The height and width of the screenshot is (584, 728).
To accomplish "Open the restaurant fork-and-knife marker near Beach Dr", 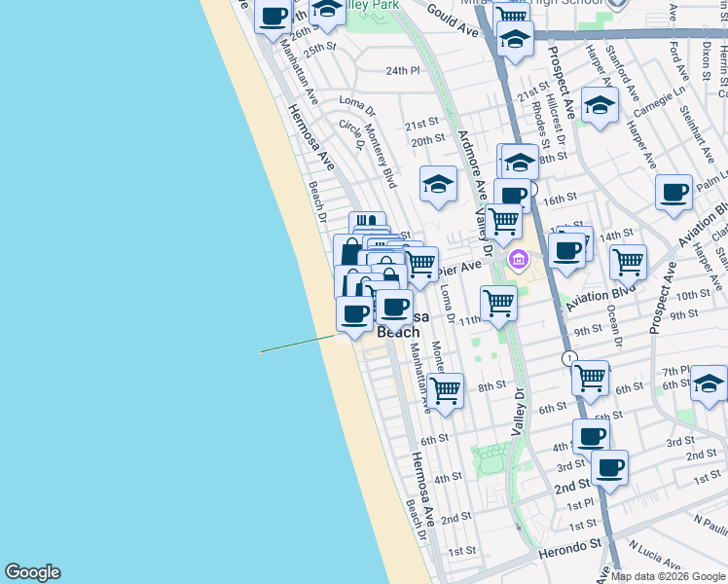I will 367,220.
